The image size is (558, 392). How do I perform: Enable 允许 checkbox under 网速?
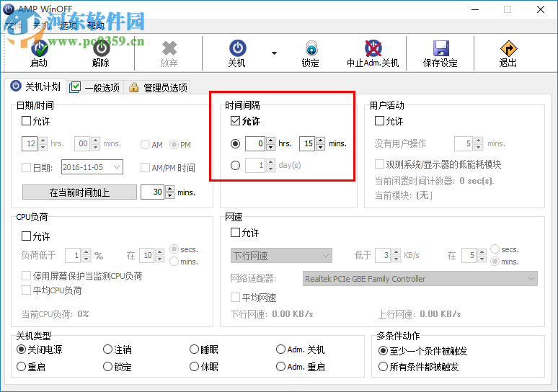(x=235, y=233)
